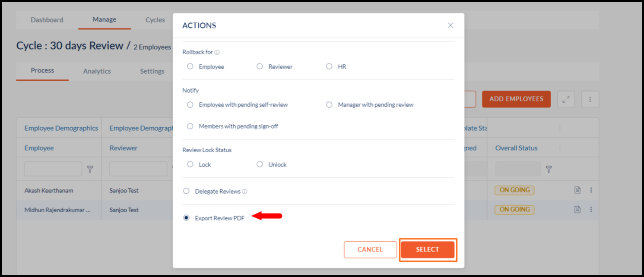Click info icon next to Rollback for
The image size is (644, 277).
coord(217,53)
